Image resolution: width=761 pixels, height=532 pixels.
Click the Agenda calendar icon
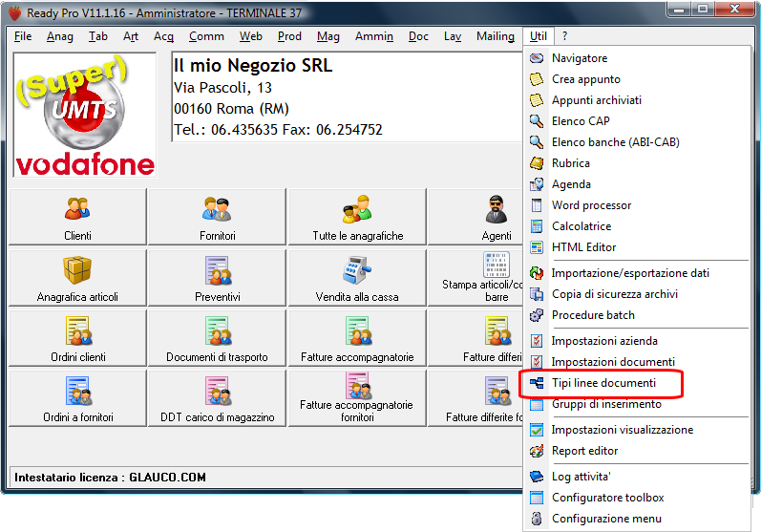[x=537, y=184]
